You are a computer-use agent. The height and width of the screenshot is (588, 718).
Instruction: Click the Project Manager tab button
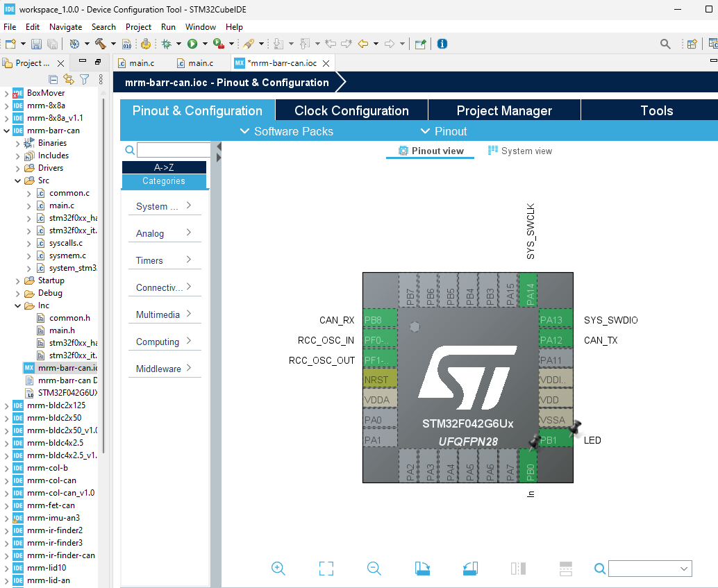(504, 111)
